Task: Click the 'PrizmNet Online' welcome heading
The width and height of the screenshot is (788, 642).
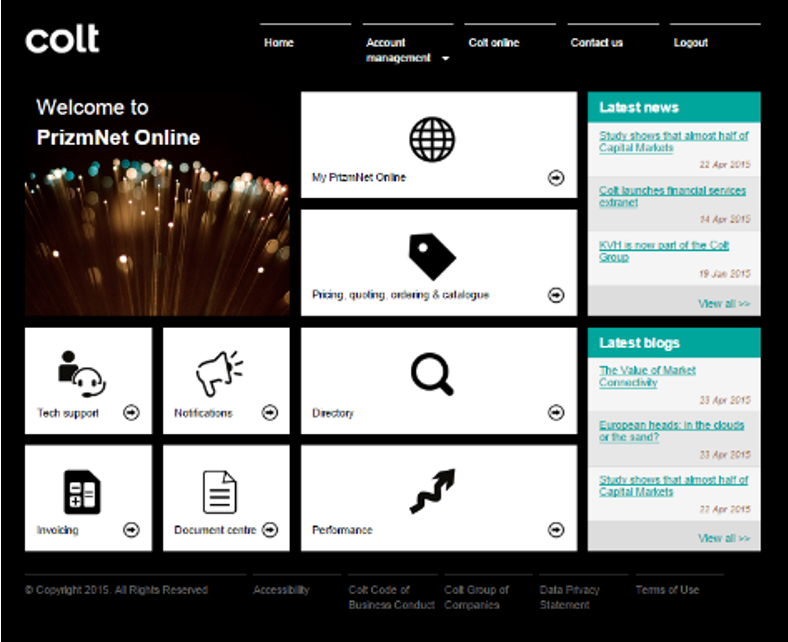Action: click(x=118, y=137)
